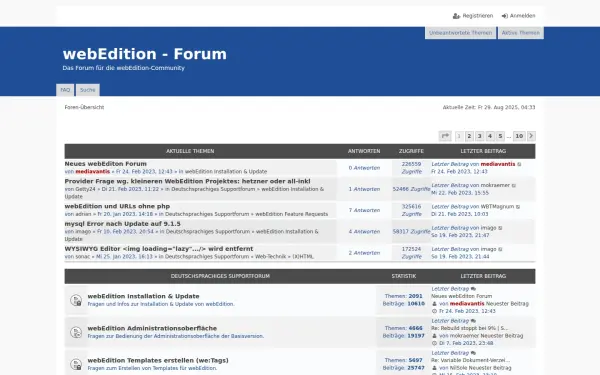View latest post icon beside mediavantis in Aktuelle Themen
This screenshot has height=375, width=600.
point(519,164)
